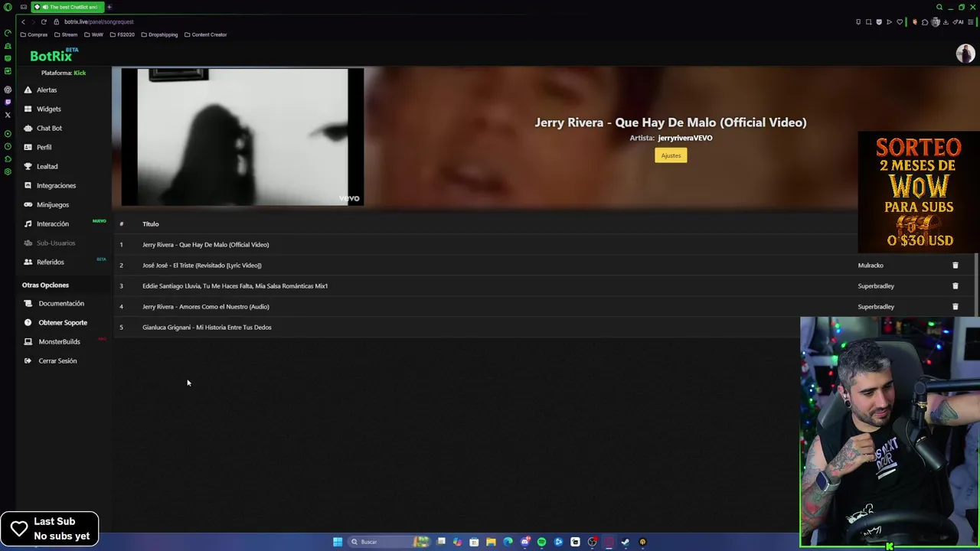Delete the José José song request

point(955,265)
